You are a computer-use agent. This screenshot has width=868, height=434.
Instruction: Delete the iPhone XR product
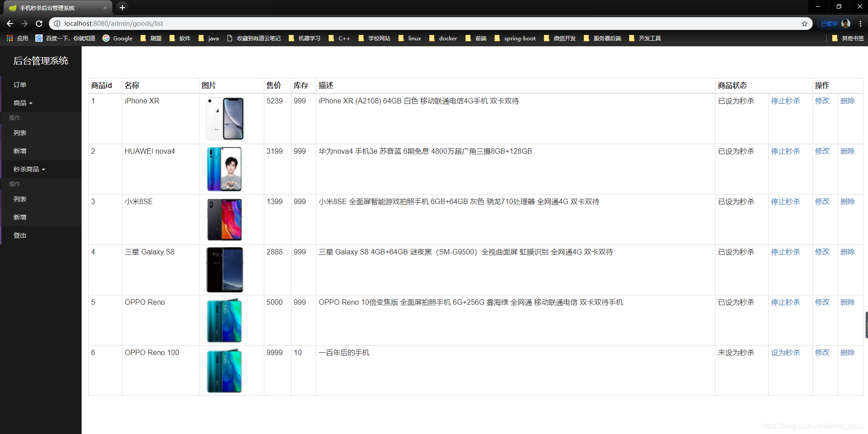point(848,101)
